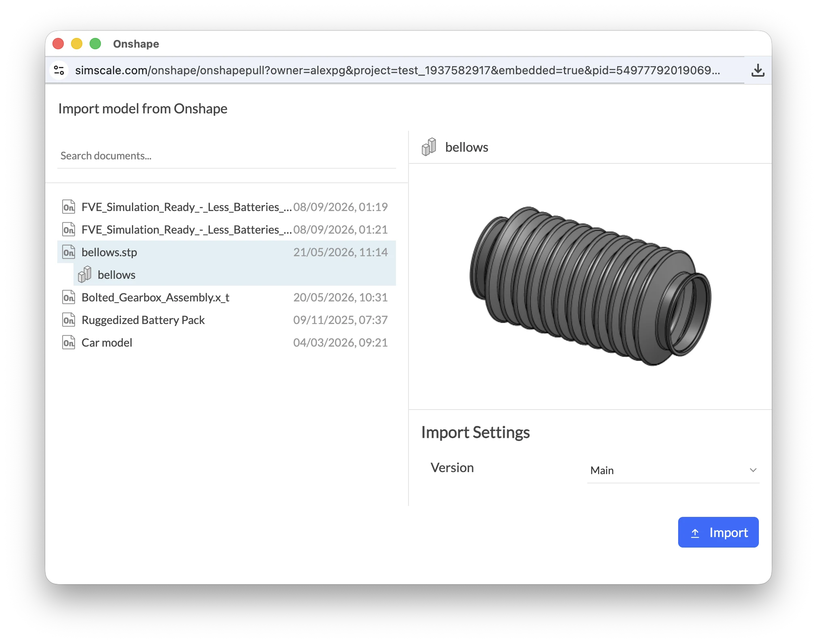
Task: Click the date 04/03/2026, 09:21
Action: (340, 343)
